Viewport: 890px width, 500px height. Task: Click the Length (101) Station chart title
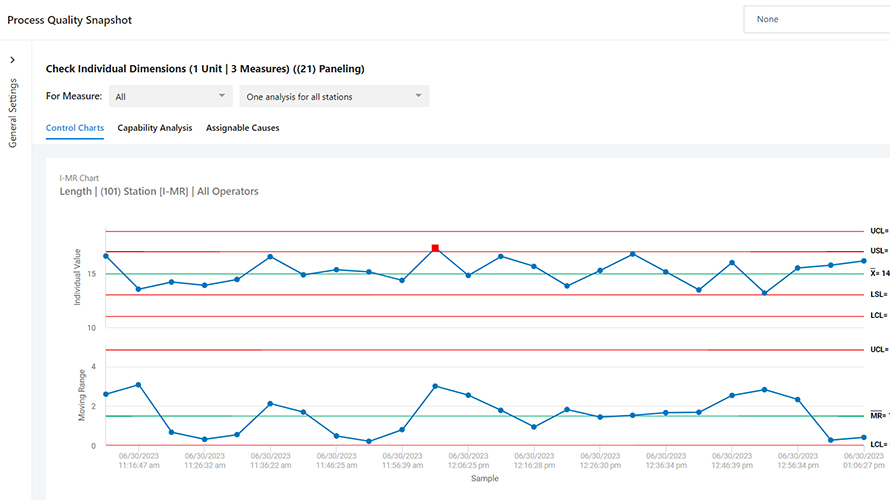click(x=159, y=191)
